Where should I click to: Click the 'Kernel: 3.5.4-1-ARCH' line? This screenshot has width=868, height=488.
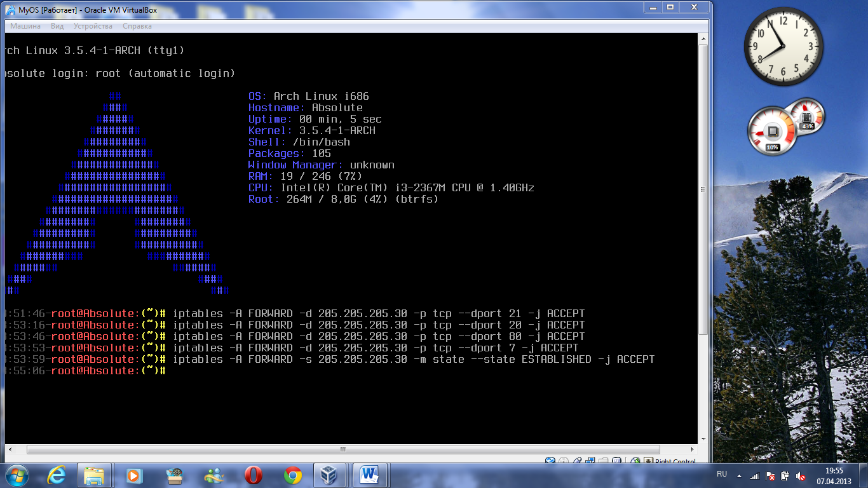[x=312, y=130]
